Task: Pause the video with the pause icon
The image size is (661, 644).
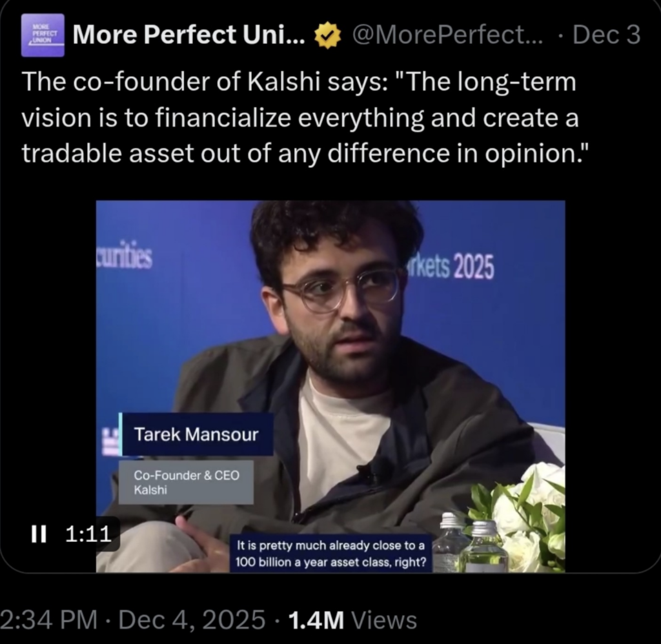Action: pos(37,533)
